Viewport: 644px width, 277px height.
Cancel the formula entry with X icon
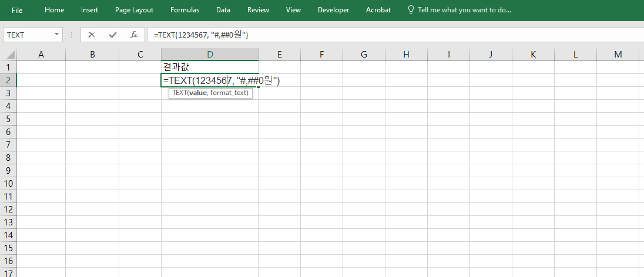click(x=92, y=35)
